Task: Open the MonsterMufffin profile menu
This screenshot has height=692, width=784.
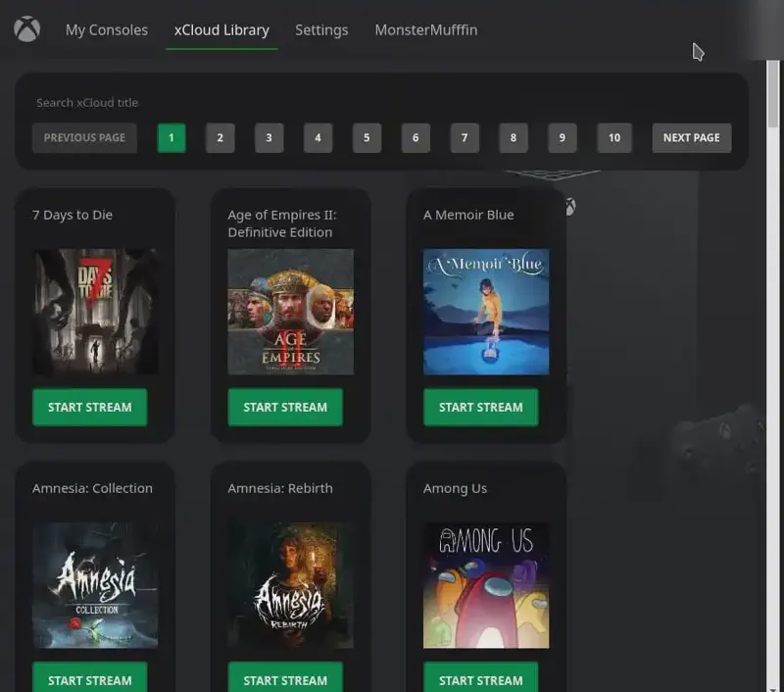Action: pos(426,29)
